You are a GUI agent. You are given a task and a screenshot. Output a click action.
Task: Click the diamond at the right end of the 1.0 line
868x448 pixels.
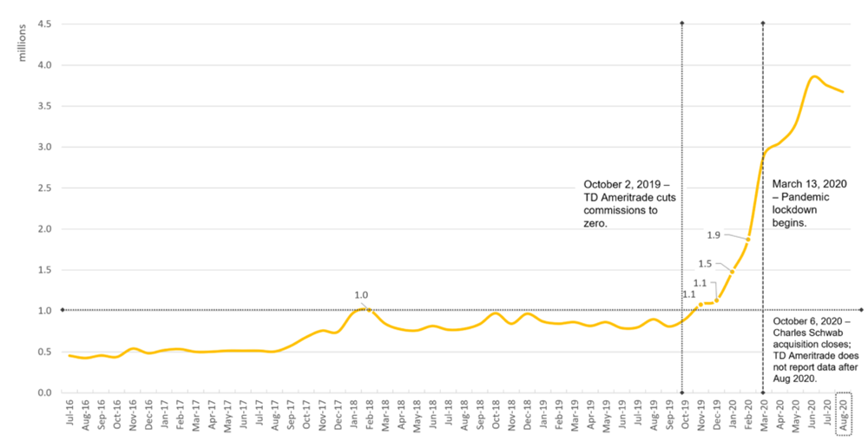[x=861, y=310]
